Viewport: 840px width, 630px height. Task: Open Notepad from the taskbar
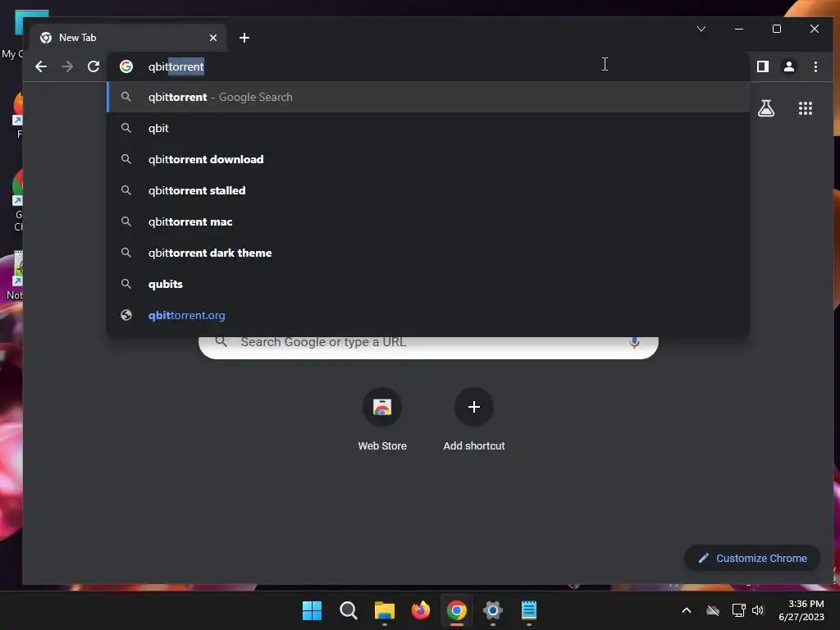click(529, 610)
